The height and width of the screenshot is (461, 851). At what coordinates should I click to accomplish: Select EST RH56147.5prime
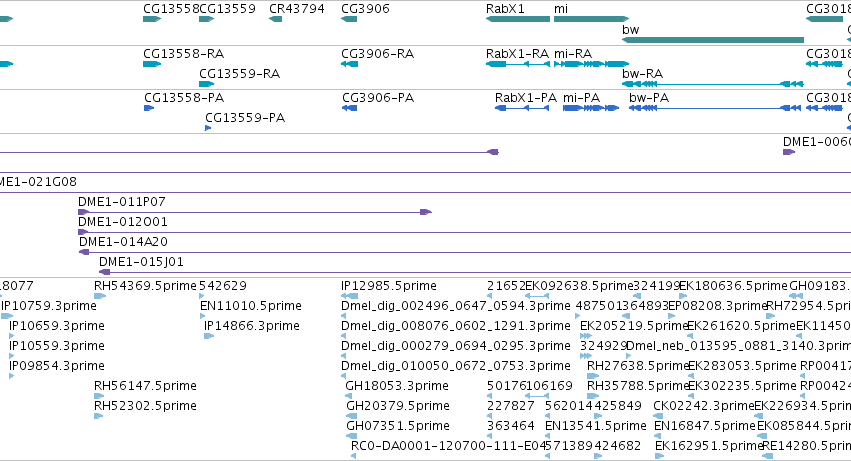tap(99, 396)
